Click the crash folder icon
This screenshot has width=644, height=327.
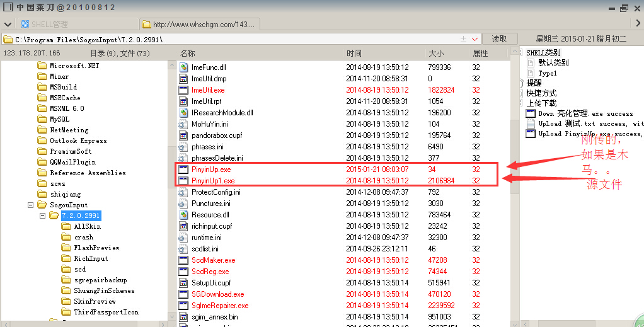point(66,237)
